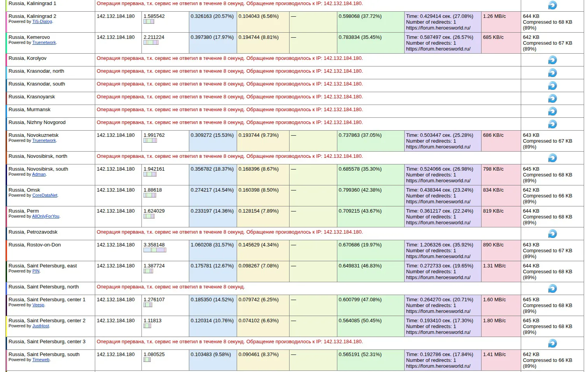Open the AllOnlyForYou link under Perm
The image size is (588, 372).
[x=46, y=217]
